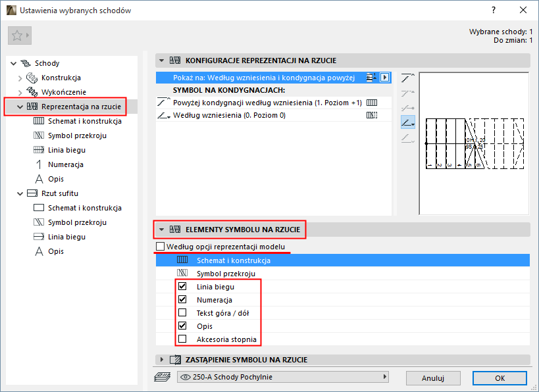Collapse the Rzut sufitu branch
This screenshot has height=392, width=539.
point(20,194)
